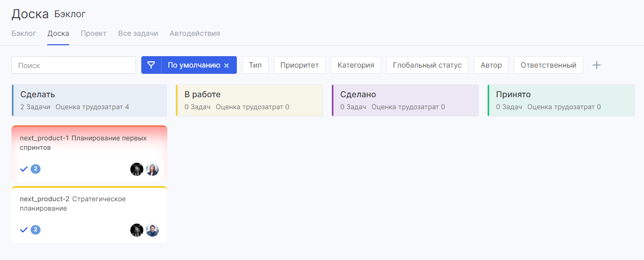Focus the Поиск search field
Screen dimensions: 644x260
coord(74,65)
